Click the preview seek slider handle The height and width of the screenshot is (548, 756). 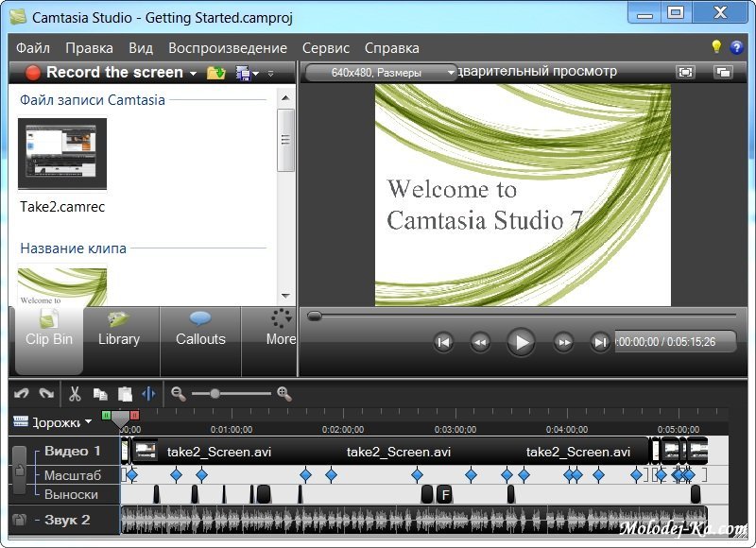coord(315,316)
